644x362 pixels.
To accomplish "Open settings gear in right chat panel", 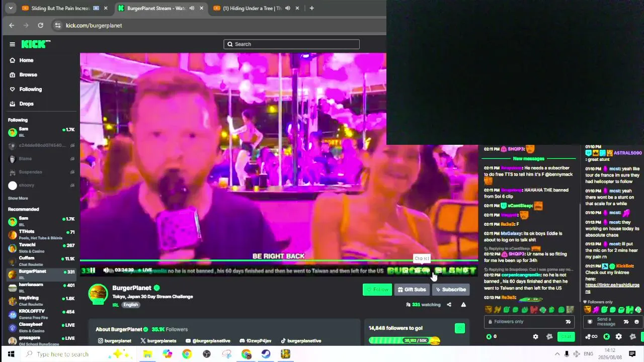I will click(618, 337).
